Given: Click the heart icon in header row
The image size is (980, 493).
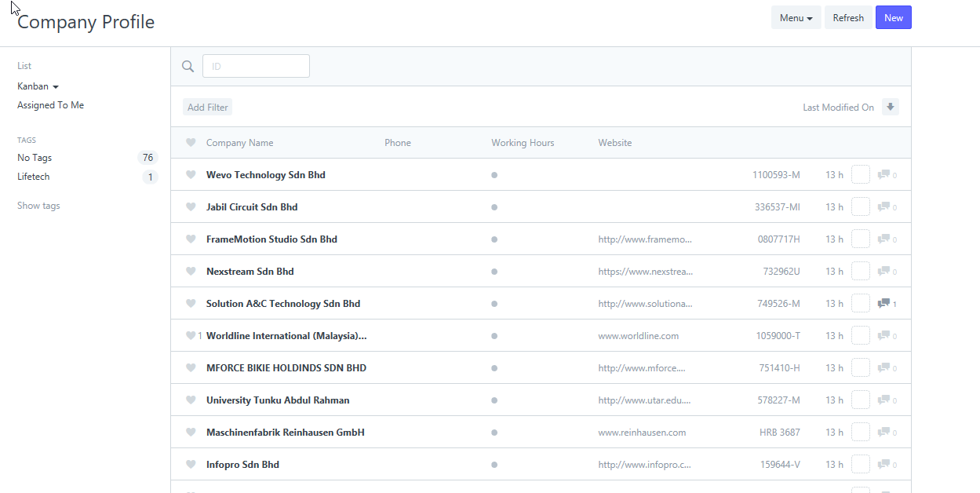Looking at the screenshot, I should coord(191,143).
